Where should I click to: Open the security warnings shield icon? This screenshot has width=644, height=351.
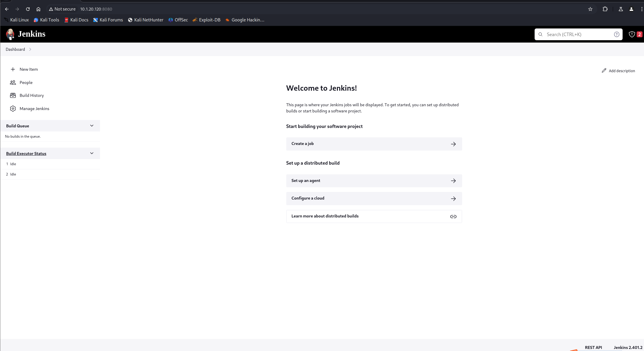click(x=632, y=34)
